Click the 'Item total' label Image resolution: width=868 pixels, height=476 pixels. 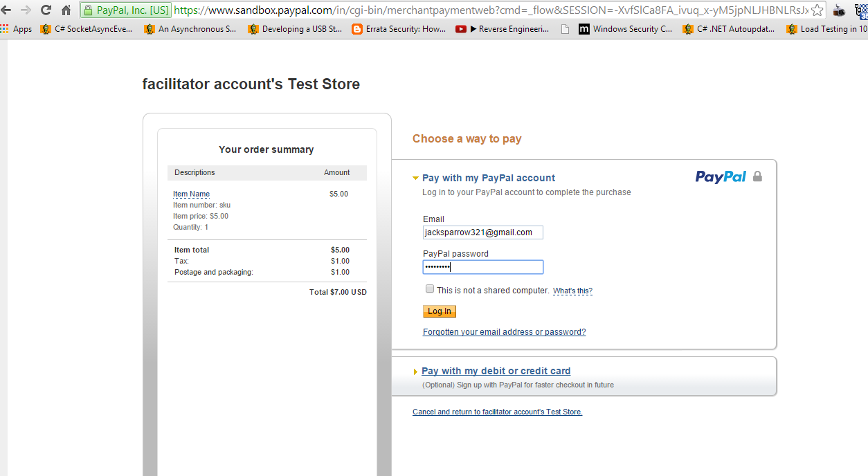(x=192, y=250)
